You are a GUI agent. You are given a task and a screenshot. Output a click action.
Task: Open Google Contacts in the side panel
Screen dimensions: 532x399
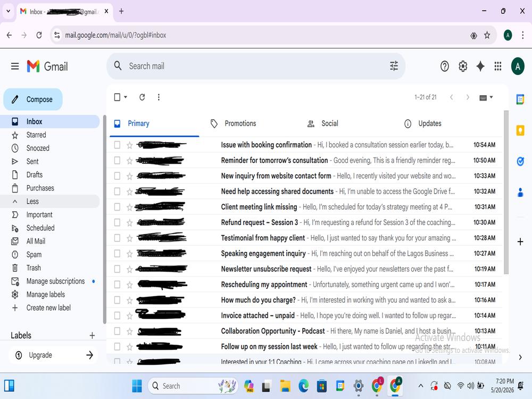(520, 193)
